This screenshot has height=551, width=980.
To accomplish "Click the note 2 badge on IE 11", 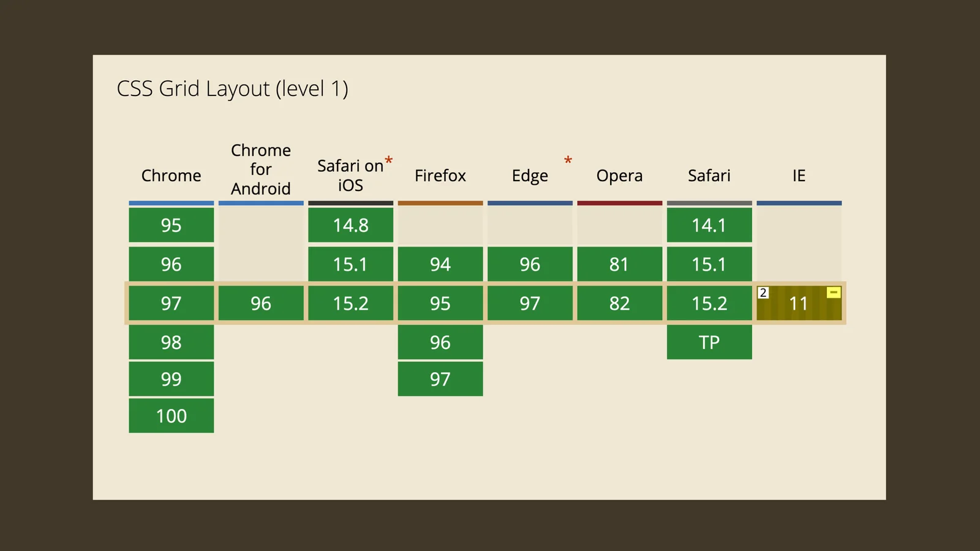I will tap(763, 293).
